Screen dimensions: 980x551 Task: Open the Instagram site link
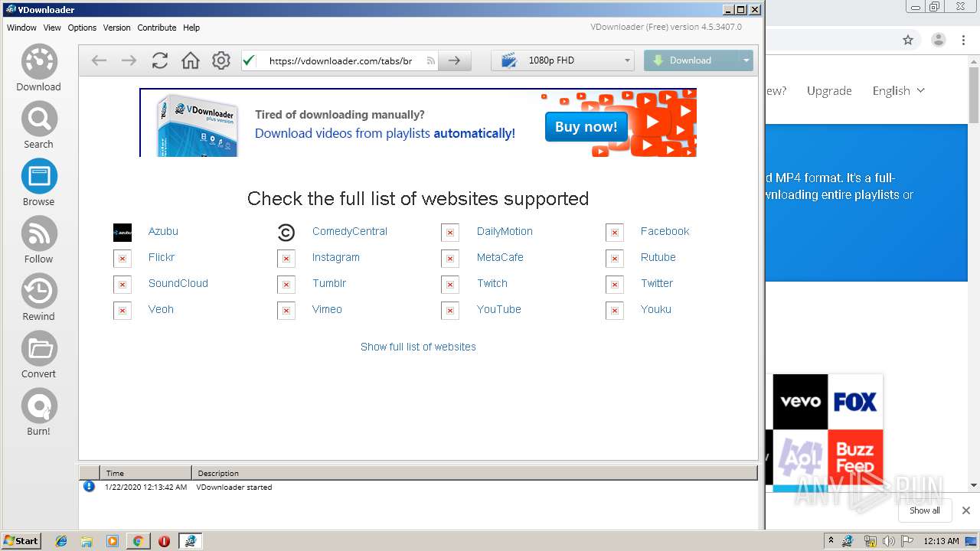pyautogui.click(x=335, y=257)
